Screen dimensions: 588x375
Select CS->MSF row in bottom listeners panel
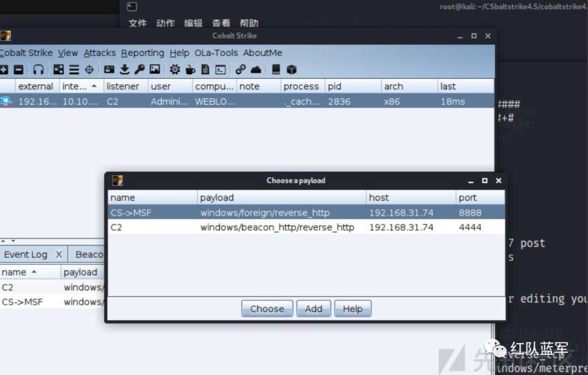[x=52, y=302]
